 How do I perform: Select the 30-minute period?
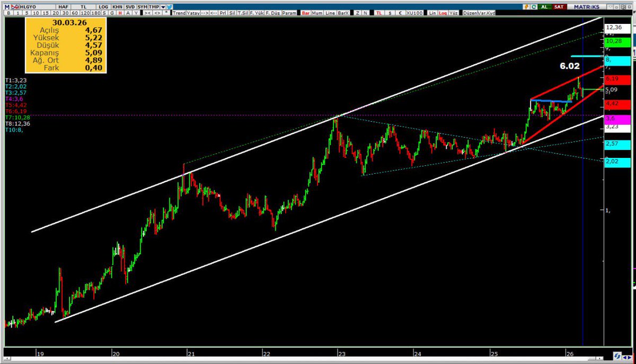click(66, 13)
